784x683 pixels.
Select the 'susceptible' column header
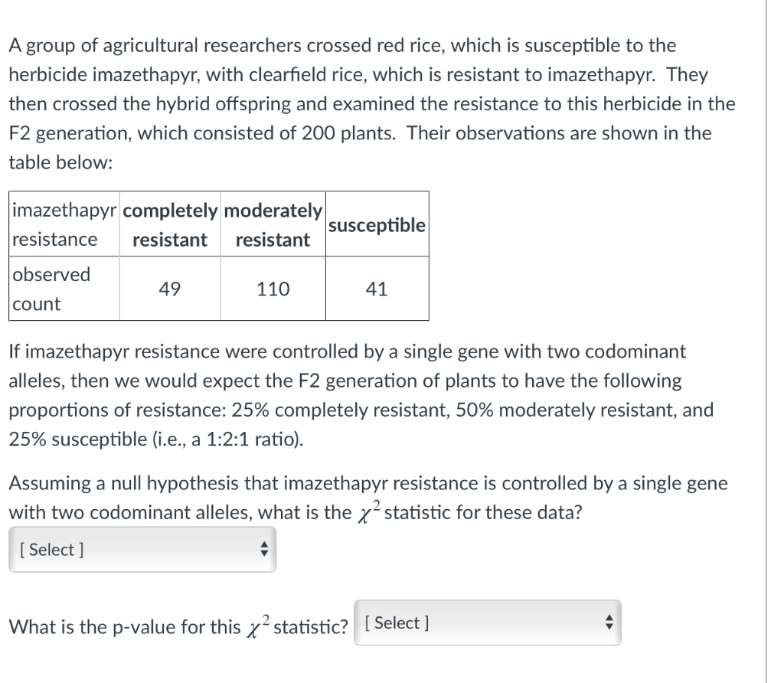pyautogui.click(x=377, y=224)
